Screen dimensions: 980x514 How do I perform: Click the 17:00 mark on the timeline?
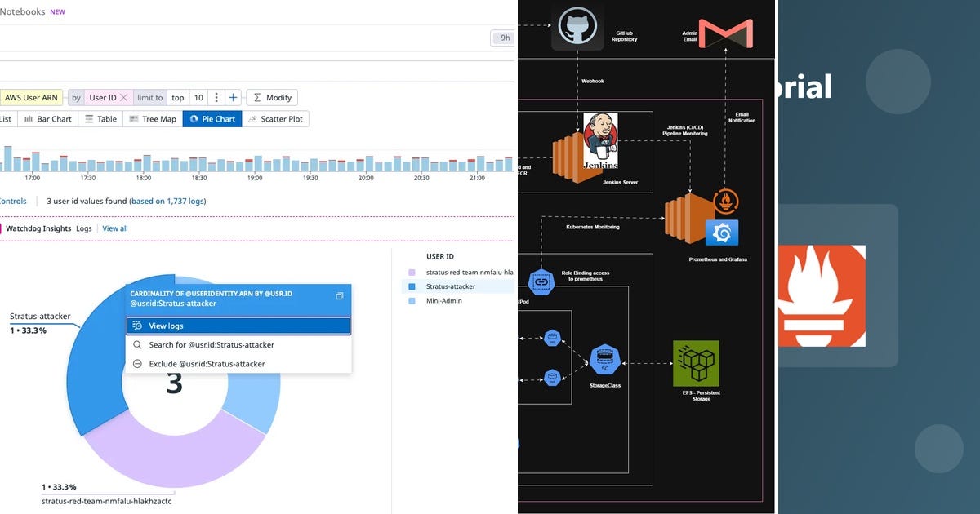click(x=33, y=177)
